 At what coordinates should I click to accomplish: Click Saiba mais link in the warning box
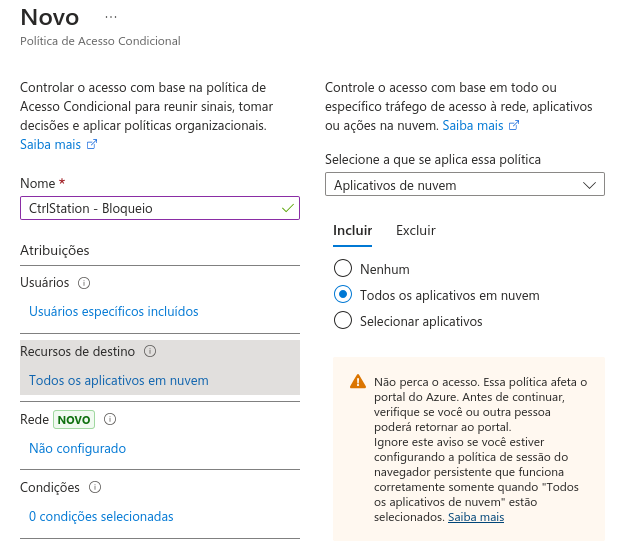coord(476,517)
